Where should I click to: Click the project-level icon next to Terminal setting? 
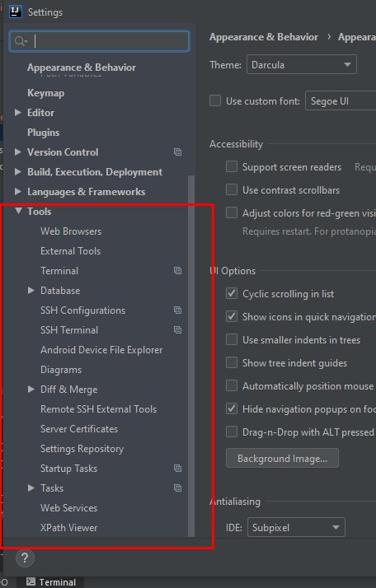point(177,270)
